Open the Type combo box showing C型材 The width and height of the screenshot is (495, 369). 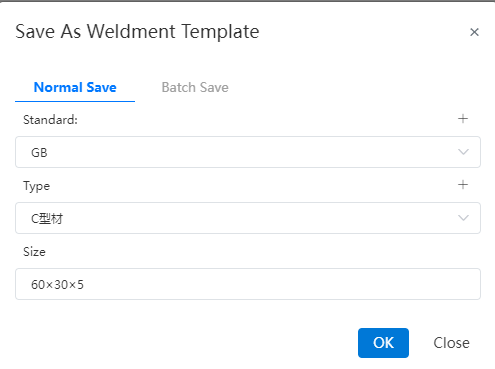(248, 218)
